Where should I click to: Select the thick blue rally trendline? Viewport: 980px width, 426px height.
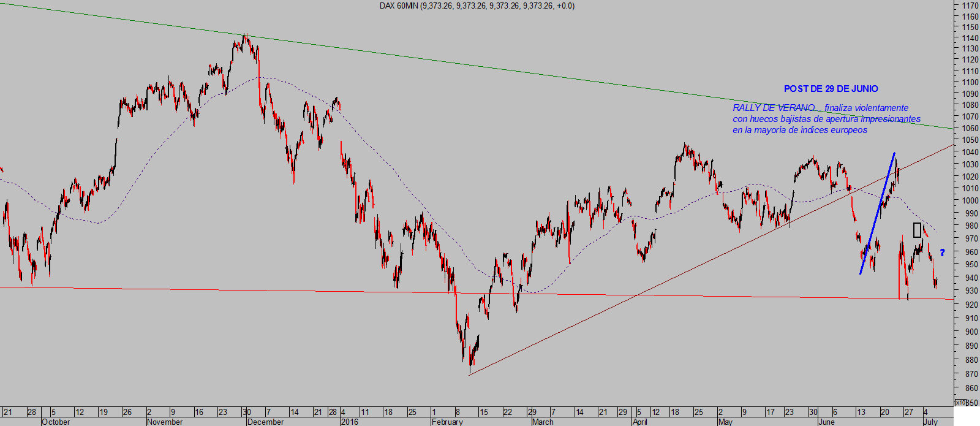877,213
